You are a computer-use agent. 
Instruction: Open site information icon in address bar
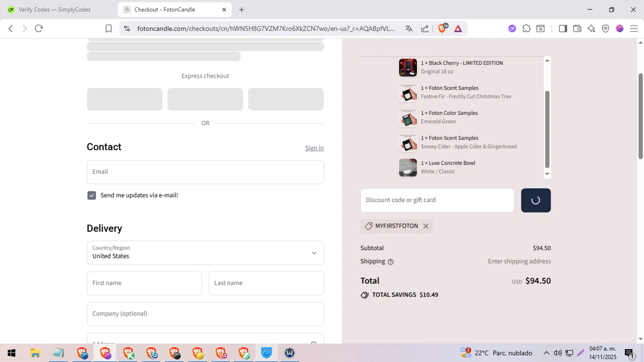(127, 28)
